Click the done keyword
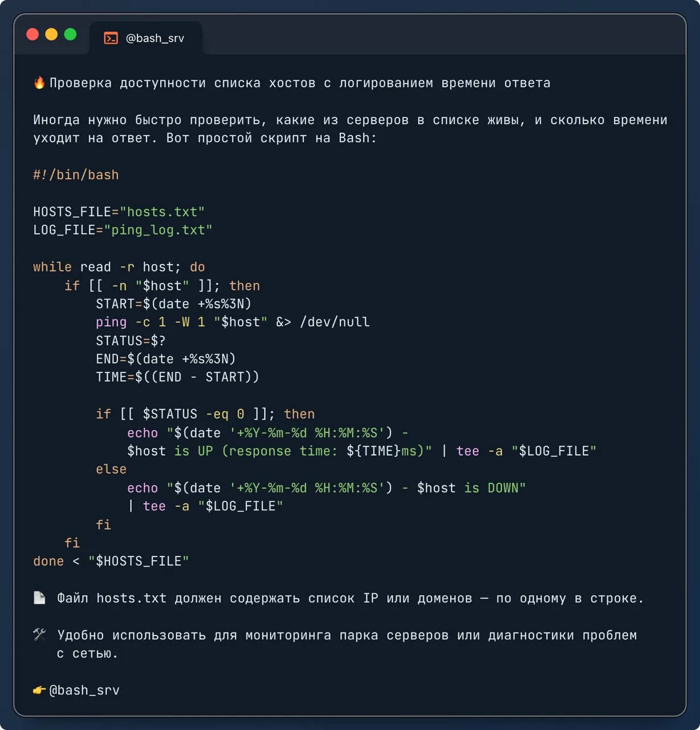This screenshot has width=700, height=730. click(48, 561)
